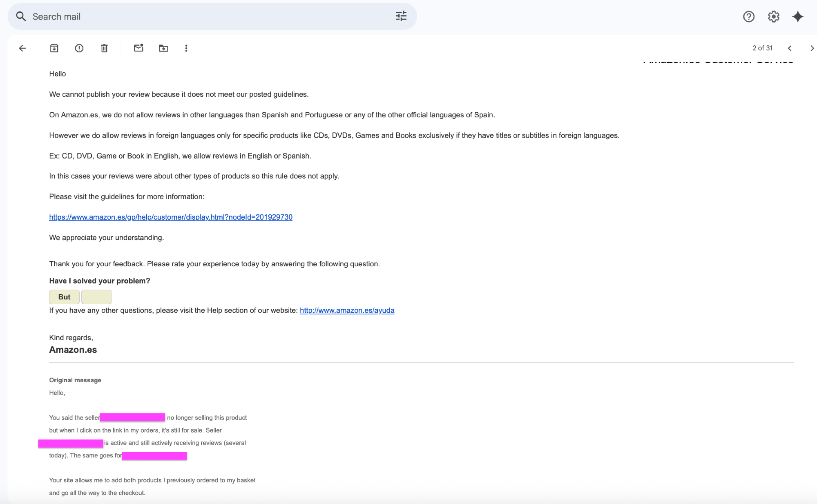Delete this email with trash icon
The height and width of the screenshot is (504, 817).
pos(104,48)
